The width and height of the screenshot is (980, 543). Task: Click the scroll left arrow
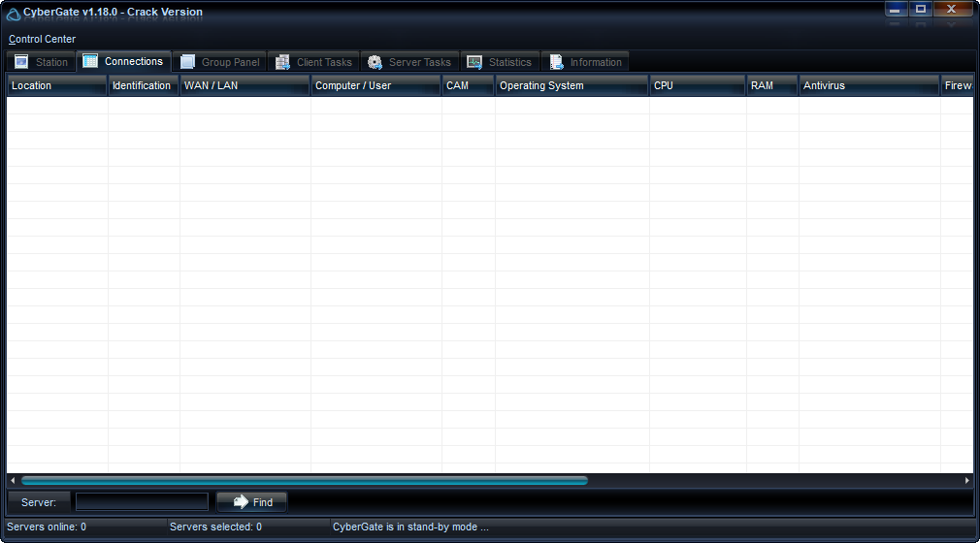tap(13, 480)
